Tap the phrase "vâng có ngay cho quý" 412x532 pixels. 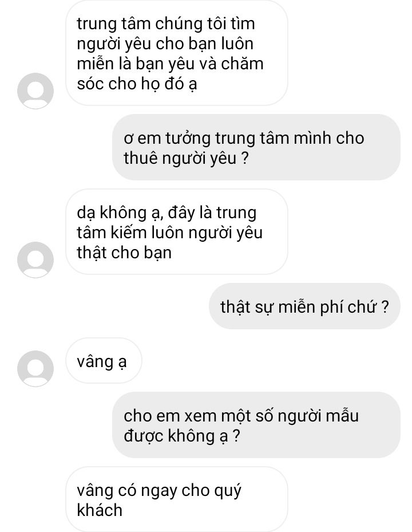point(159,491)
